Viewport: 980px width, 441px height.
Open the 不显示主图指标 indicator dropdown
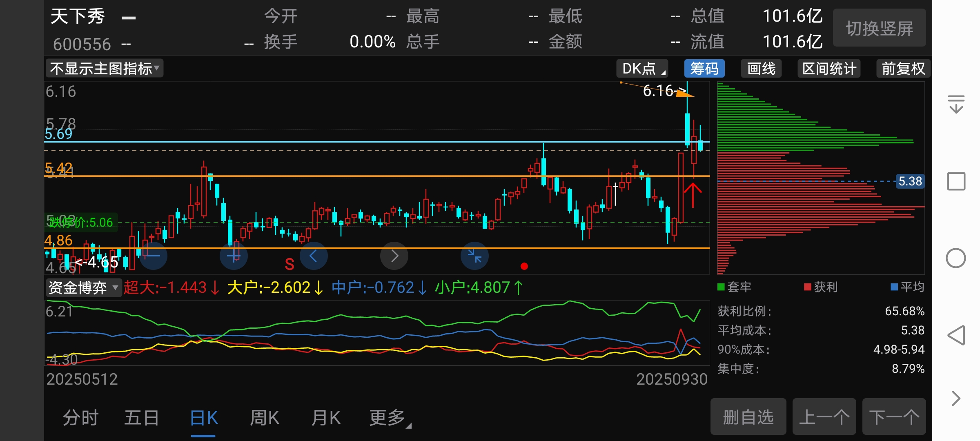(105, 69)
